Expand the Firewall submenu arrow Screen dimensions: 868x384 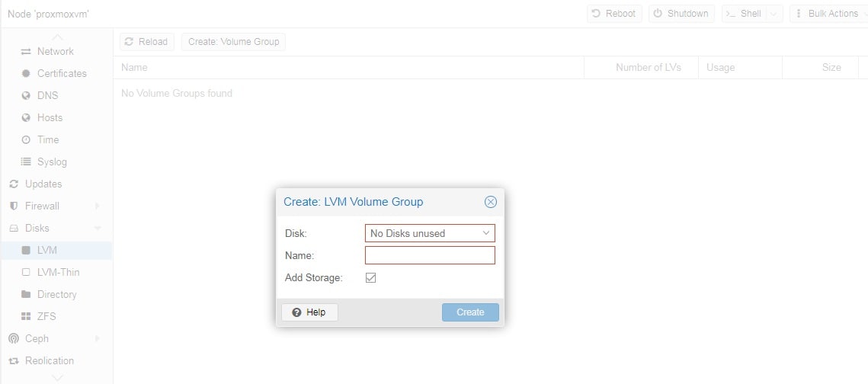[x=98, y=206]
